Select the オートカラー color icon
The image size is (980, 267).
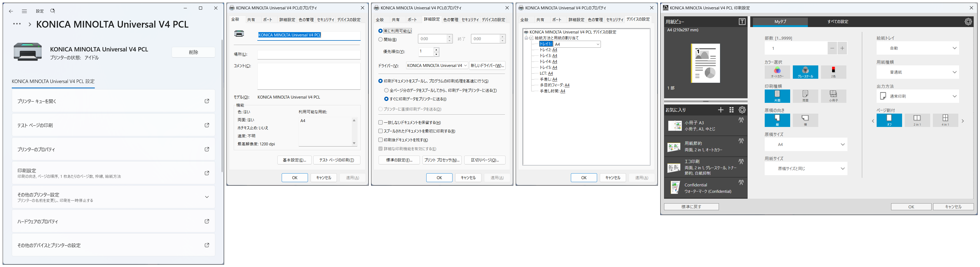coord(777,72)
